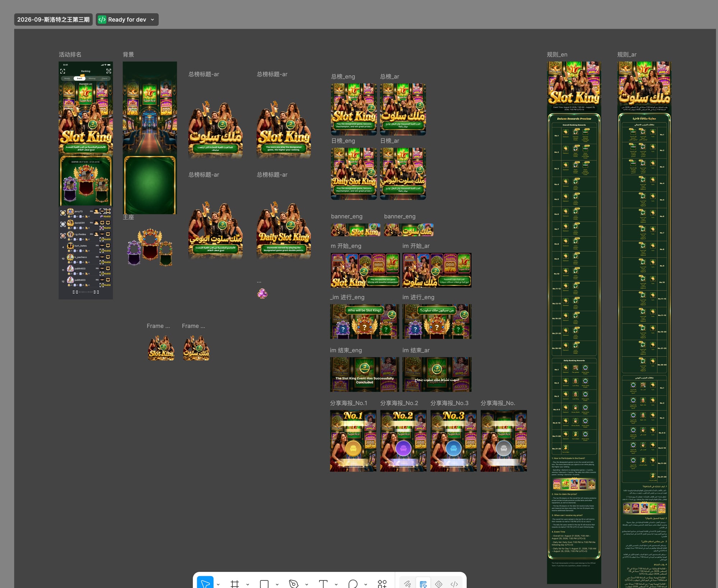Expand the Pen tool options chevron
The height and width of the screenshot is (588, 718).
[x=307, y=584]
